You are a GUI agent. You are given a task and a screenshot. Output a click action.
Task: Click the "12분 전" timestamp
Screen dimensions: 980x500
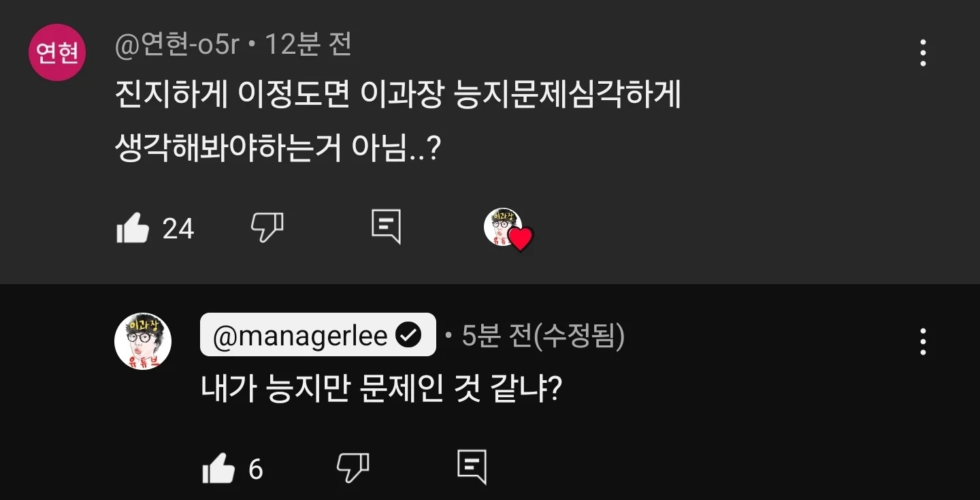click(x=308, y=46)
